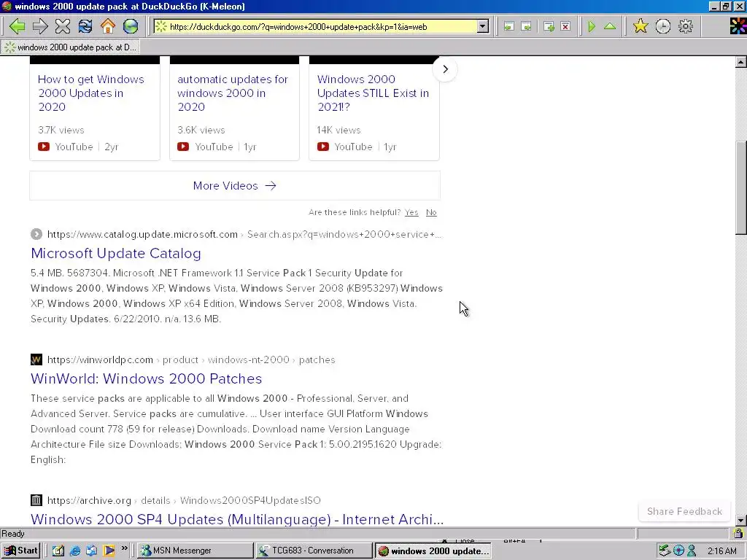Open automatic updates for windows 2000 video
Image resolution: width=747 pixels, height=560 pixels.
[233, 93]
